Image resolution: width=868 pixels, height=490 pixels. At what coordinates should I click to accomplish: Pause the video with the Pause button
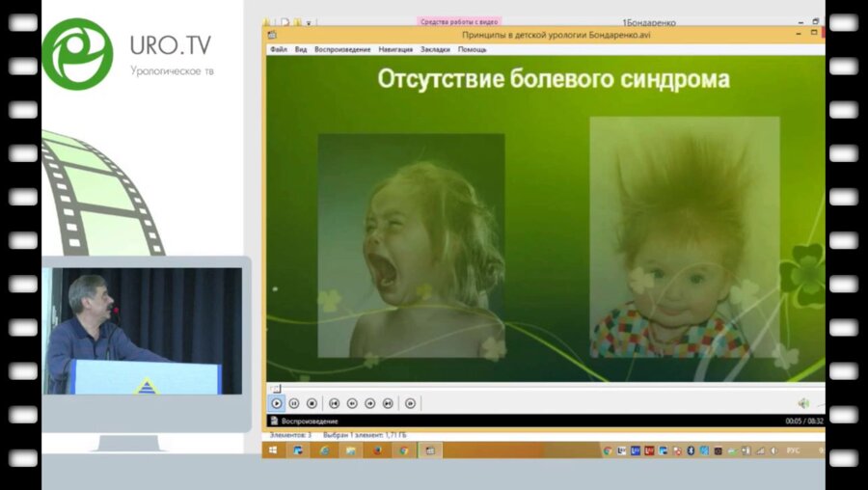click(294, 403)
